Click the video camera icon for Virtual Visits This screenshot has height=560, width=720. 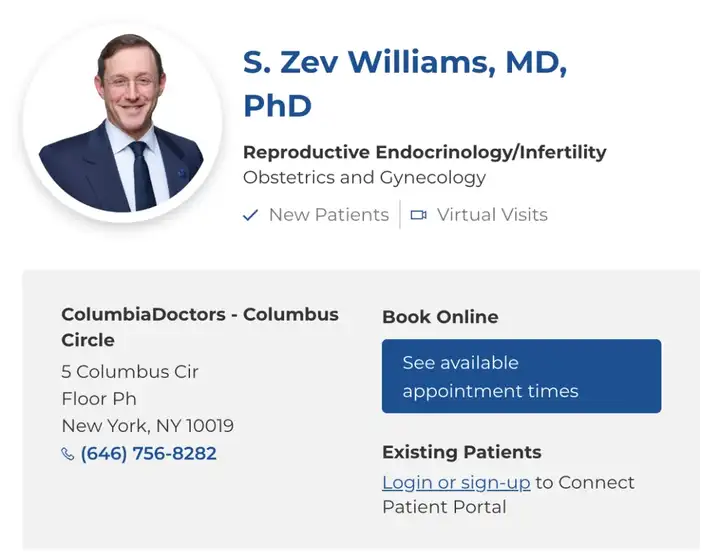click(418, 215)
